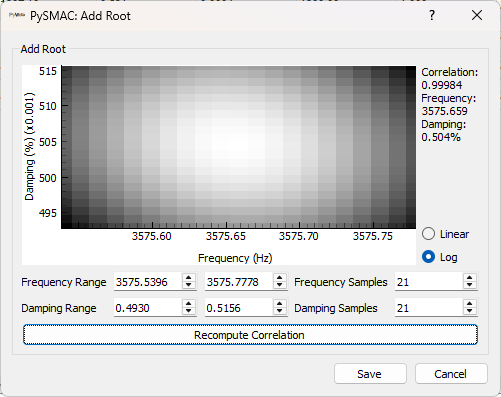Screen dimensions: 501x397
Task: Decrease Damping Samples with down arrow
Action: (x=470, y=312)
